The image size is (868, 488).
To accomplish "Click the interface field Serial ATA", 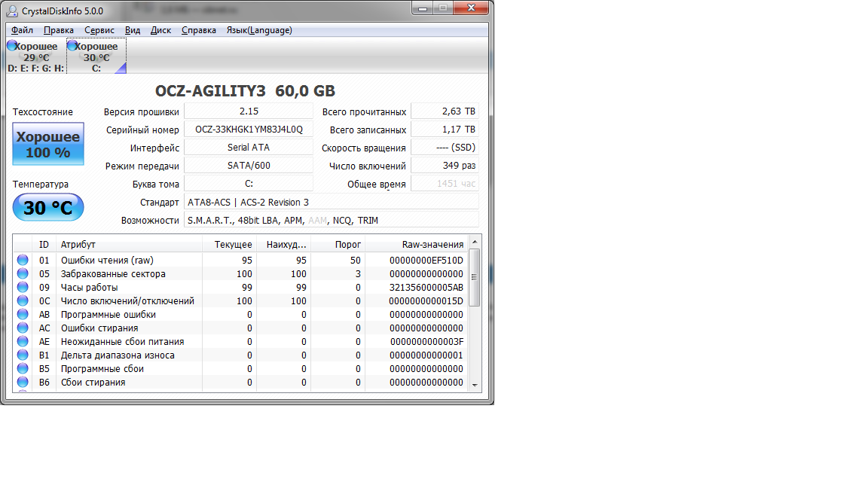I will [x=249, y=147].
